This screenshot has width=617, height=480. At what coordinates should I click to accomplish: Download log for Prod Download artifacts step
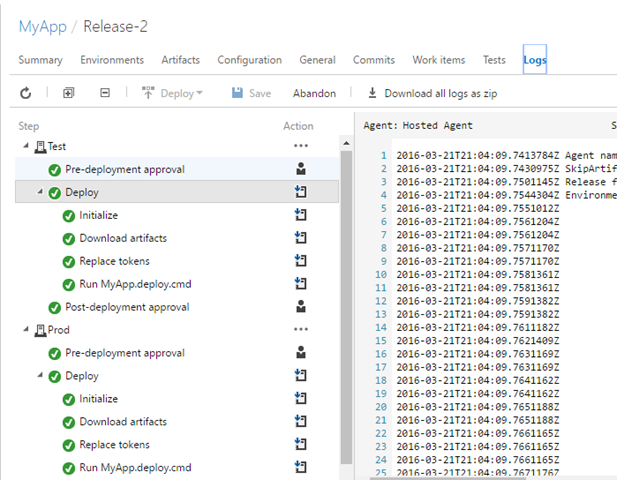point(301,421)
